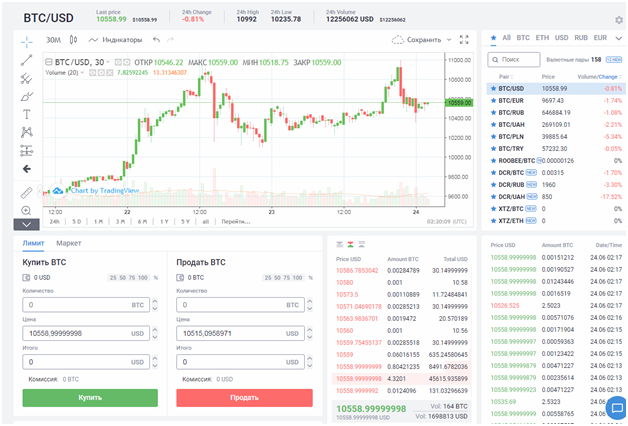Viewport: 628px width, 426px height.
Task: Switch to the Маркет order tab
Action: point(68,243)
